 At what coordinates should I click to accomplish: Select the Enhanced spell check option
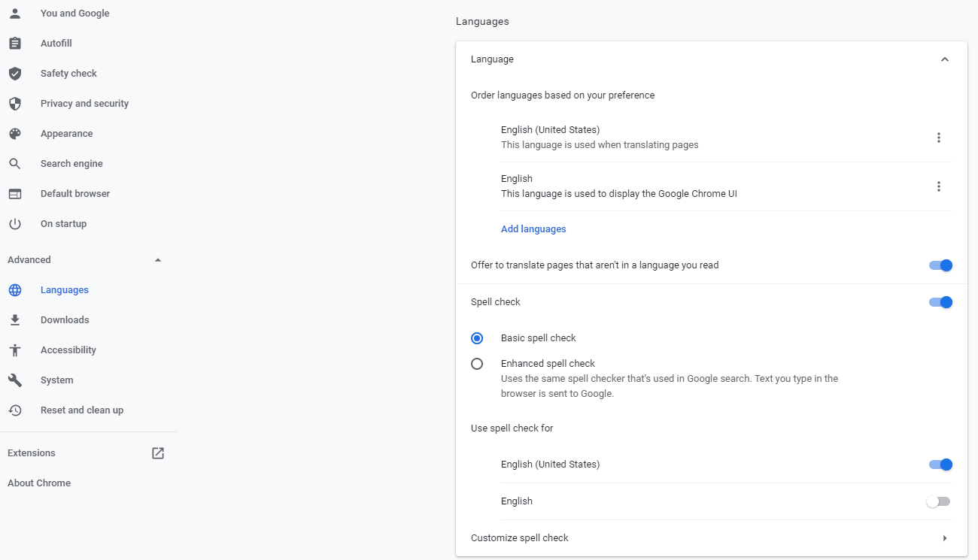(x=477, y=363)
